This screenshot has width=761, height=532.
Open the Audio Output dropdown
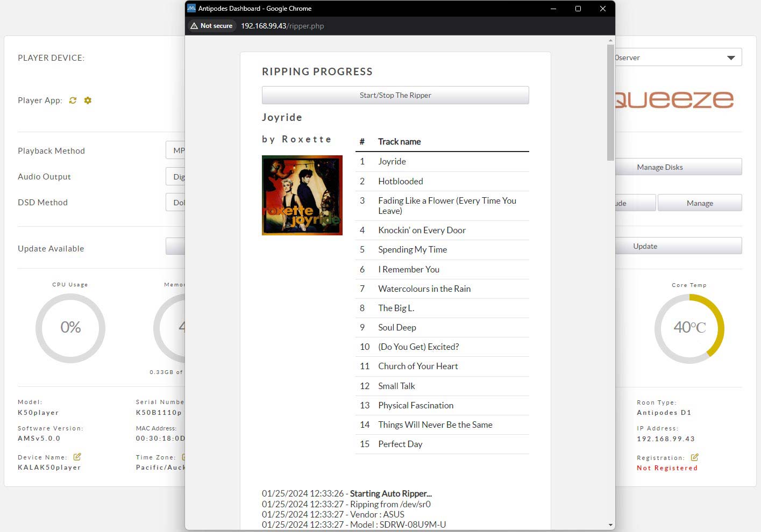tap(175, 176)
